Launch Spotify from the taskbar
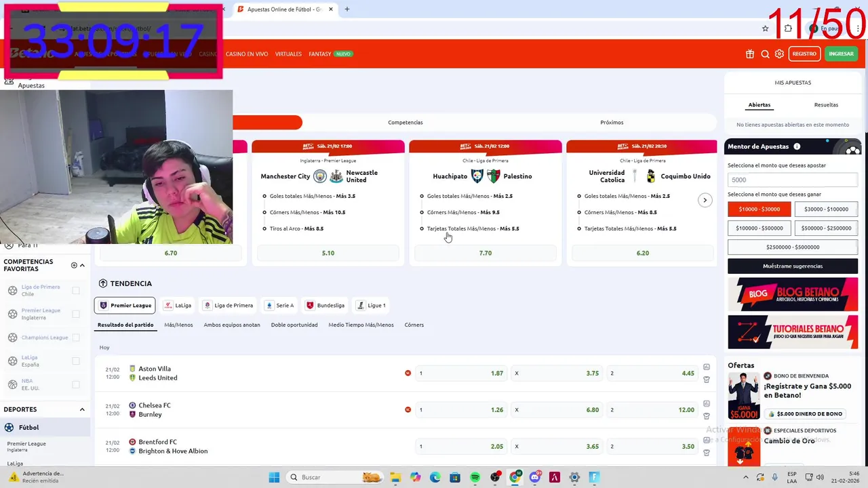Screen dimensions: 868x488 (x=475, y=477)
